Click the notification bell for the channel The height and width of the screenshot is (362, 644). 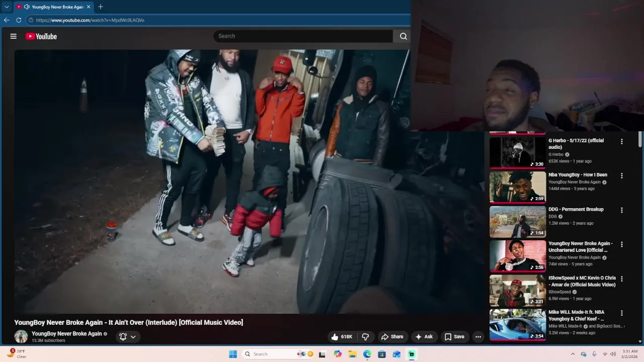pyautogui.click(x=123, y=337)
